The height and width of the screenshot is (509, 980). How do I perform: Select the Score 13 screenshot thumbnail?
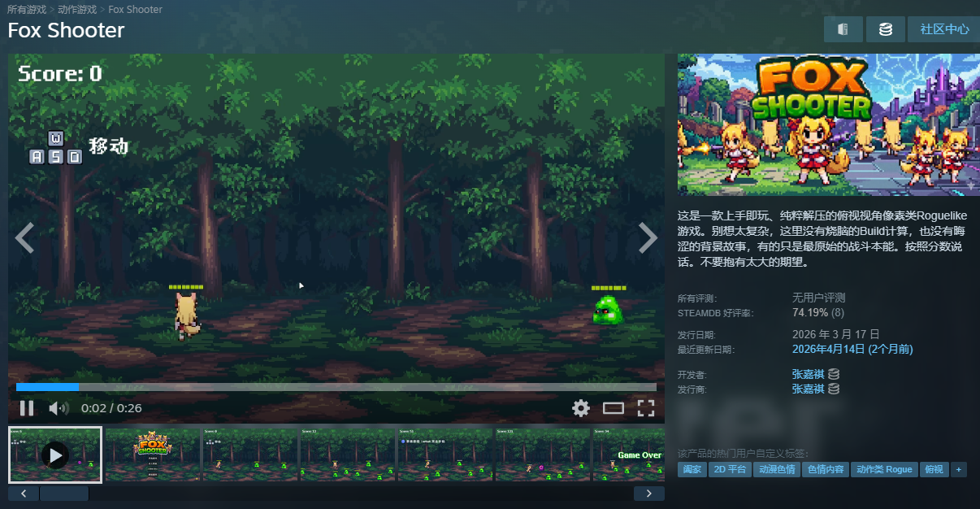pyautogui.click(x=347, y=455)
